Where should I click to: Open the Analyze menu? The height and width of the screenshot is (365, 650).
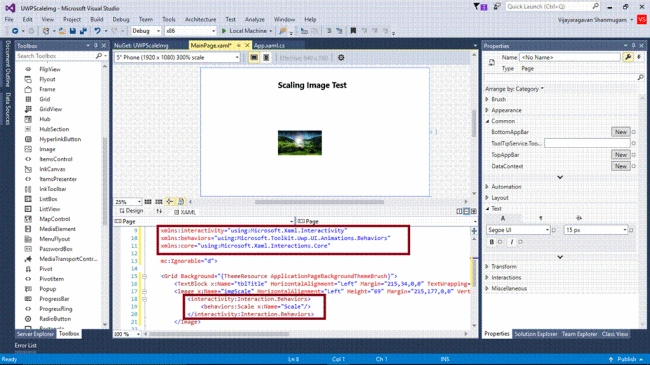pyautogui.click(x=255, y=19)
